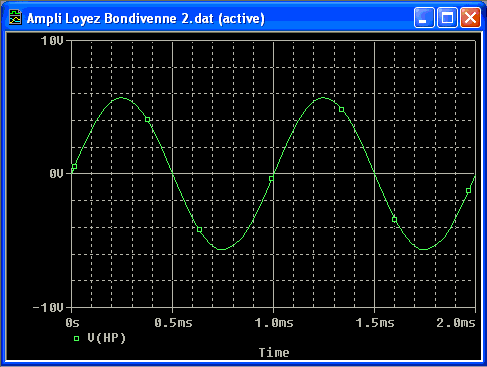
Task: Click the 10V y-axis label
Action: pos(52,41)
